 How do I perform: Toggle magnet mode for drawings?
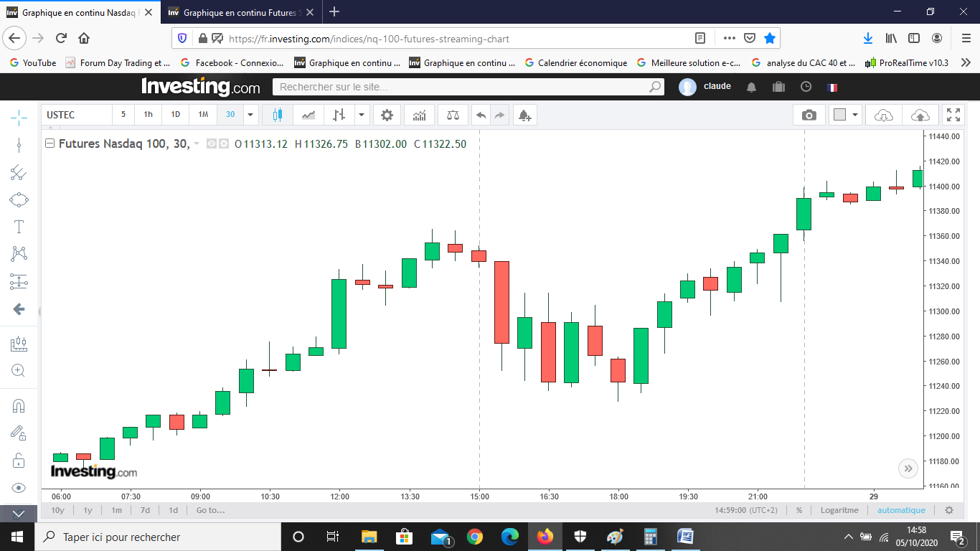point(19,405)
